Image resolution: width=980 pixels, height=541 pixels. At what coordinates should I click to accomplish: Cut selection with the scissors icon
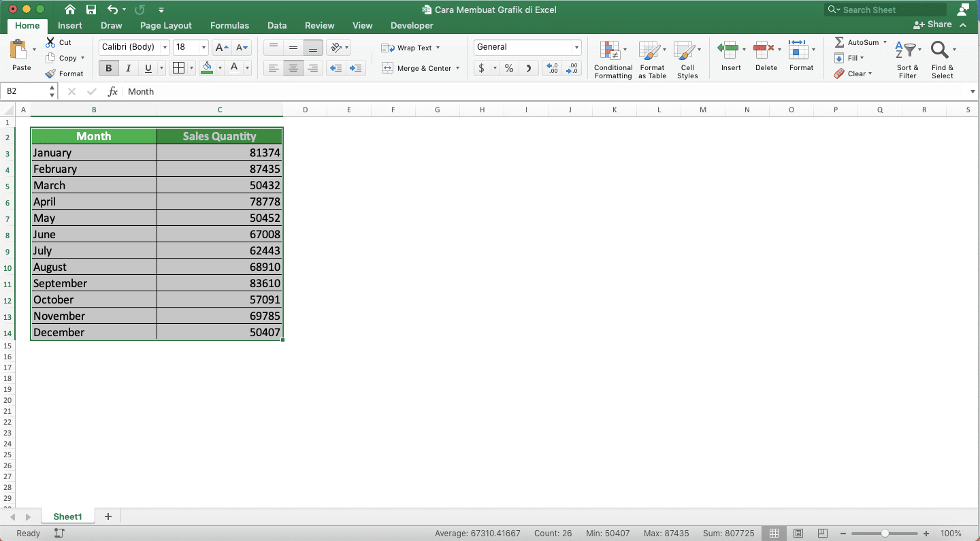tap(50, 42)
